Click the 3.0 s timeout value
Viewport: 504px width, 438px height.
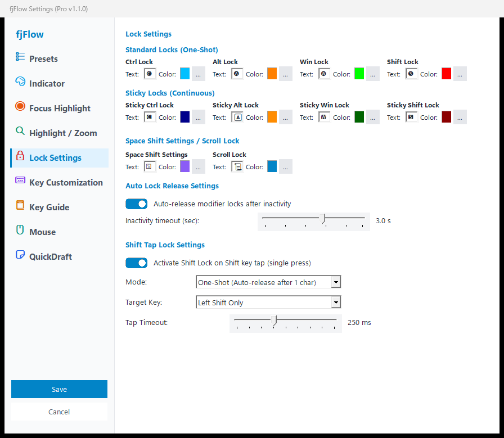pos(383,221)
